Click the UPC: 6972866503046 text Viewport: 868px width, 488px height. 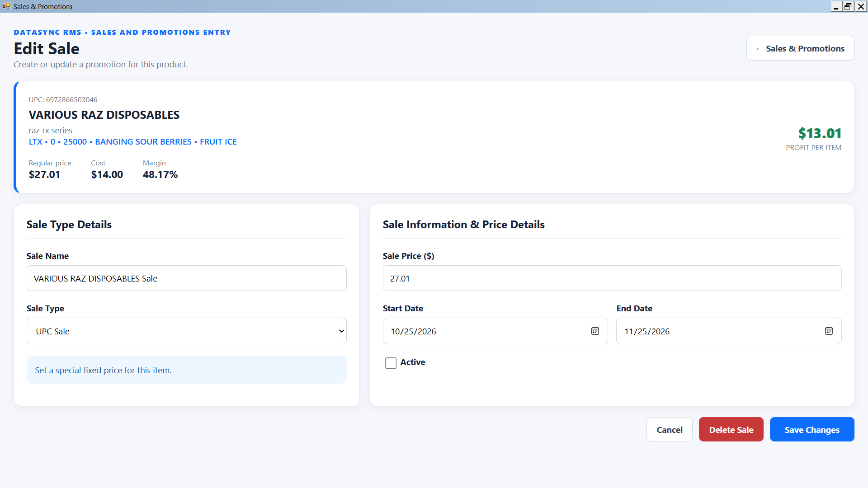click(x=63, y=100)
